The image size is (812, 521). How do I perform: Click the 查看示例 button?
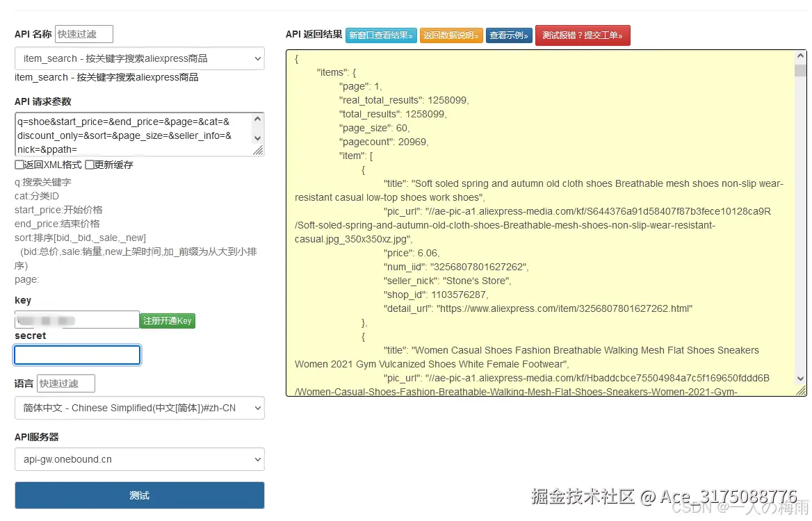[x=509, y=35]
